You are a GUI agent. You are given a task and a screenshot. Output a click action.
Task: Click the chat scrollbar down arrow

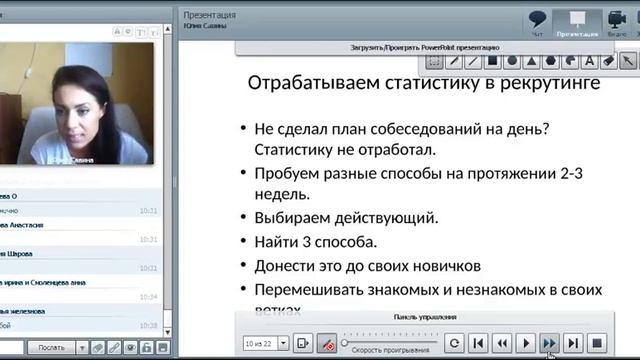pos(167,332)
